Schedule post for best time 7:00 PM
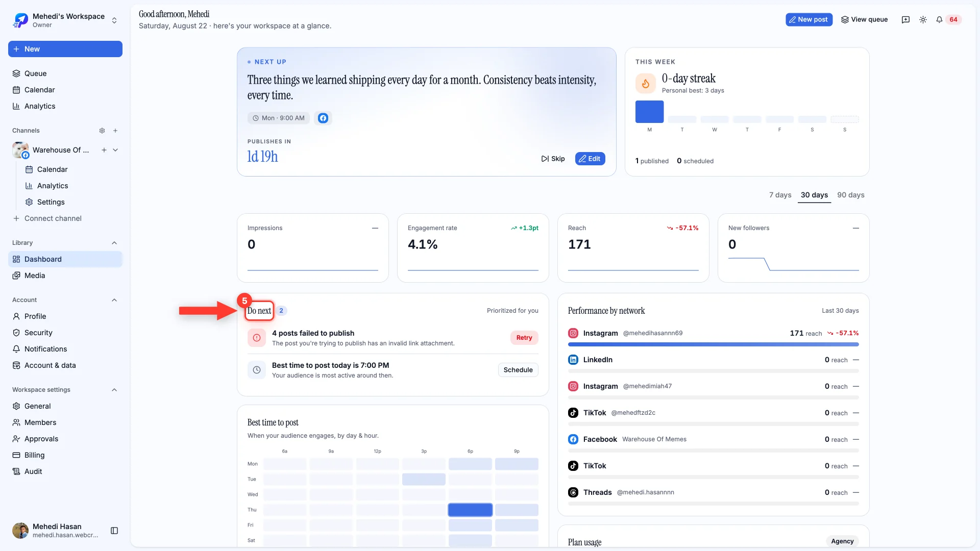 518,370
